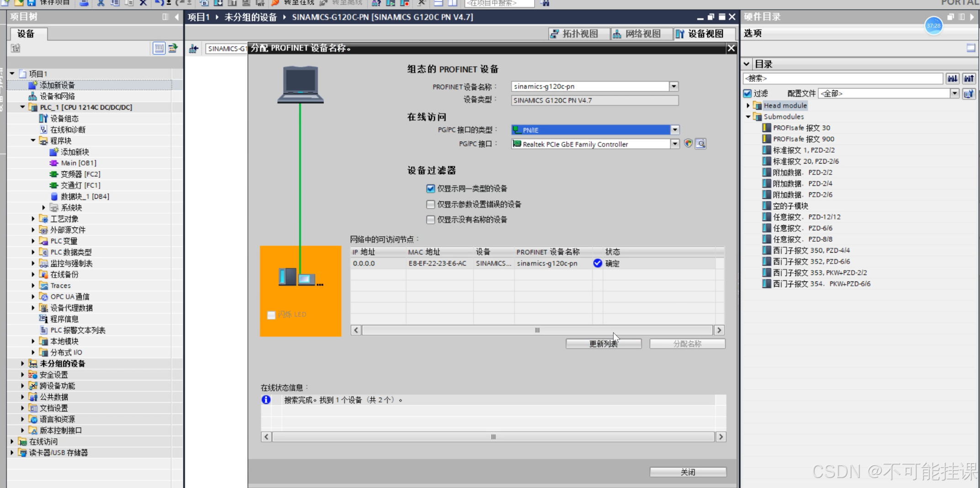Open 配置文件 profile dropdown

click(954, 93)
